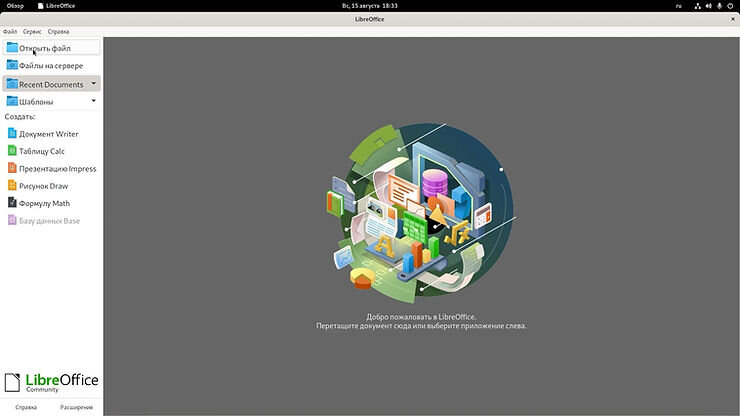
Task: Open the Справка menu in menu bar
Action: 59,32
